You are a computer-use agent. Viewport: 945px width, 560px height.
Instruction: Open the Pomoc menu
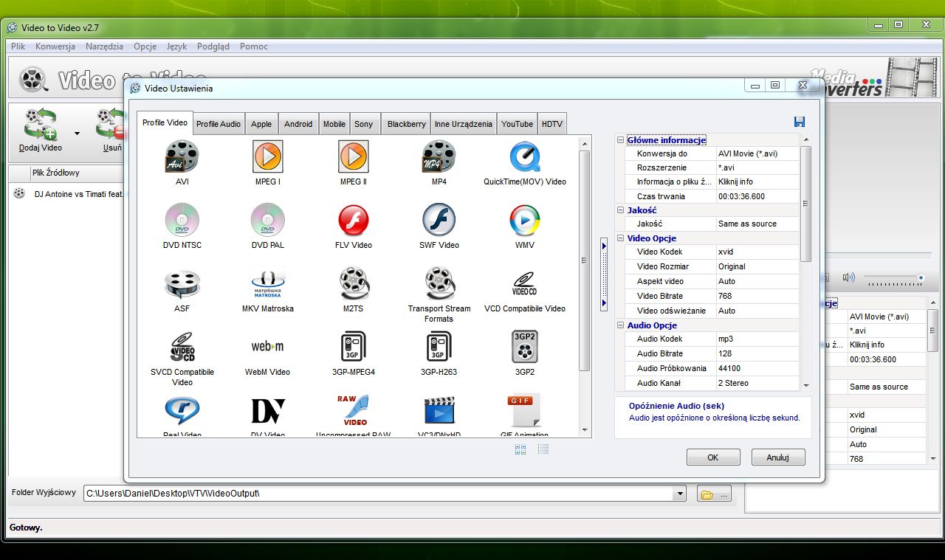(x=254, y=46)
